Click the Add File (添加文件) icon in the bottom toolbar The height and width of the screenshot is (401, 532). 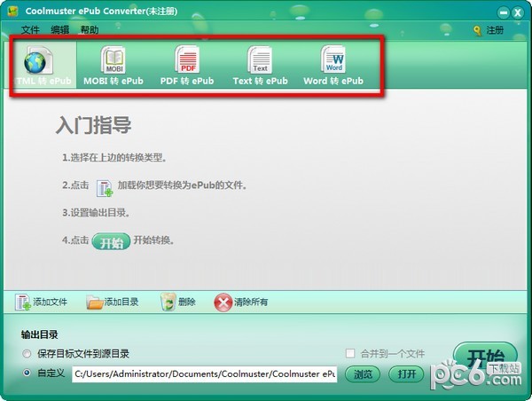pyautogui.click(x=23, y=303)
